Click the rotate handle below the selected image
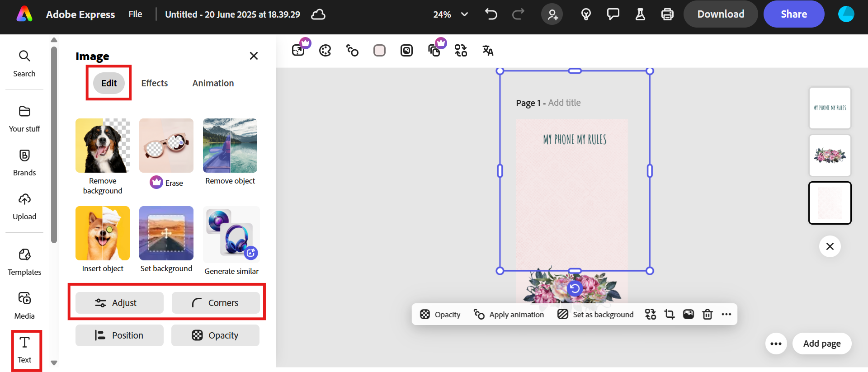The image size is (868, 372). click(575, 288)
